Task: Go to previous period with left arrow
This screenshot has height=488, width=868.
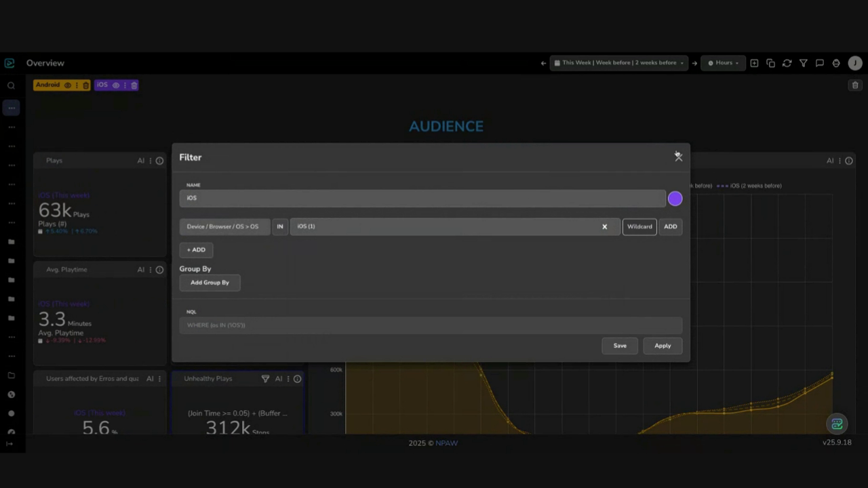Action: click(543, 63)
